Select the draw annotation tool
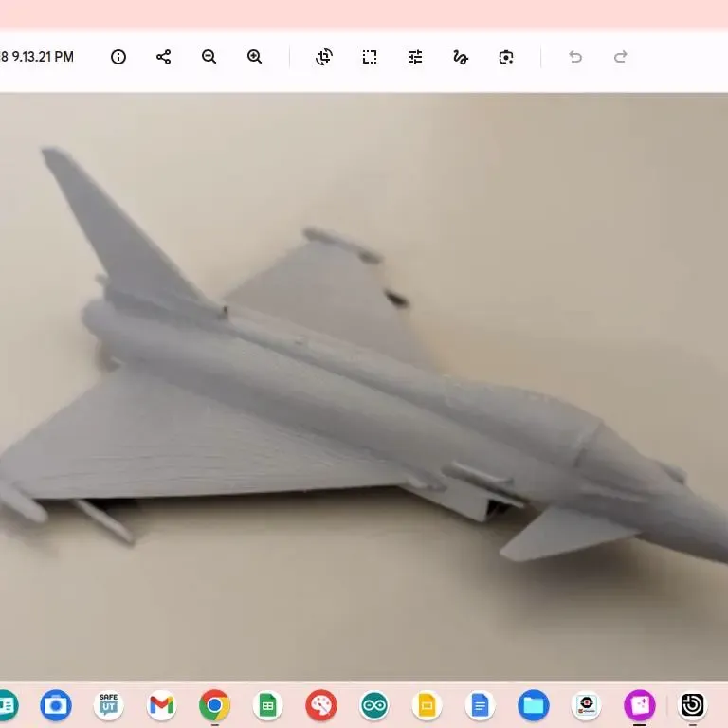This screenshot has height=728, width=728. 461,57
